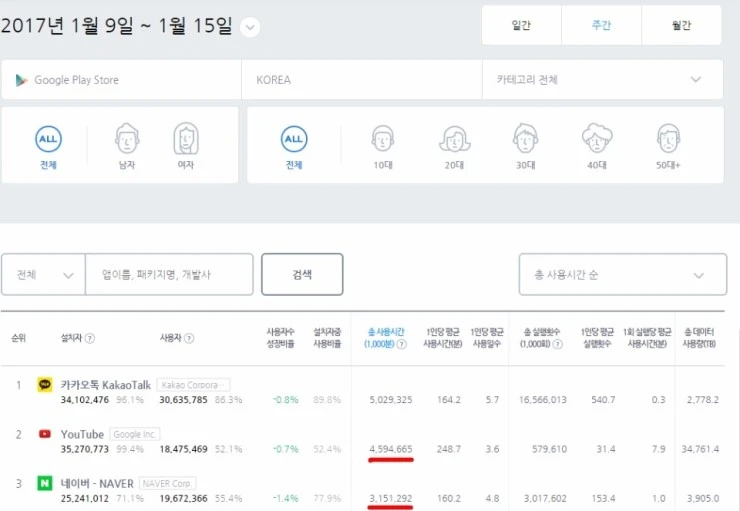This screenshot has height=511, width=740.
Task: Click YouTube data usage 34,761.4
Action: click(x=700, y=449)
